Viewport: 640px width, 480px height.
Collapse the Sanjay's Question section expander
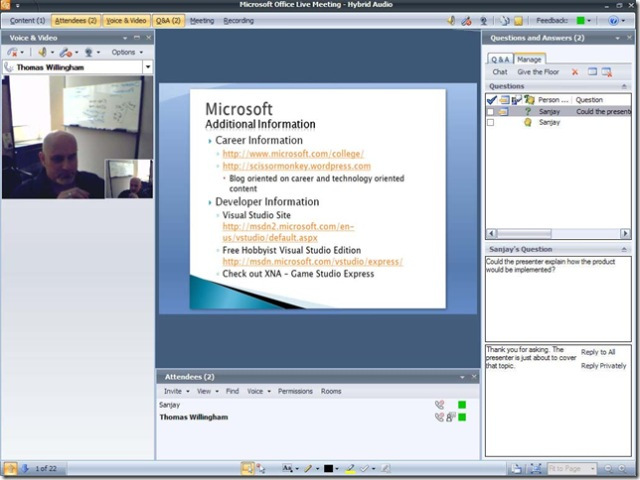(624, 249)
